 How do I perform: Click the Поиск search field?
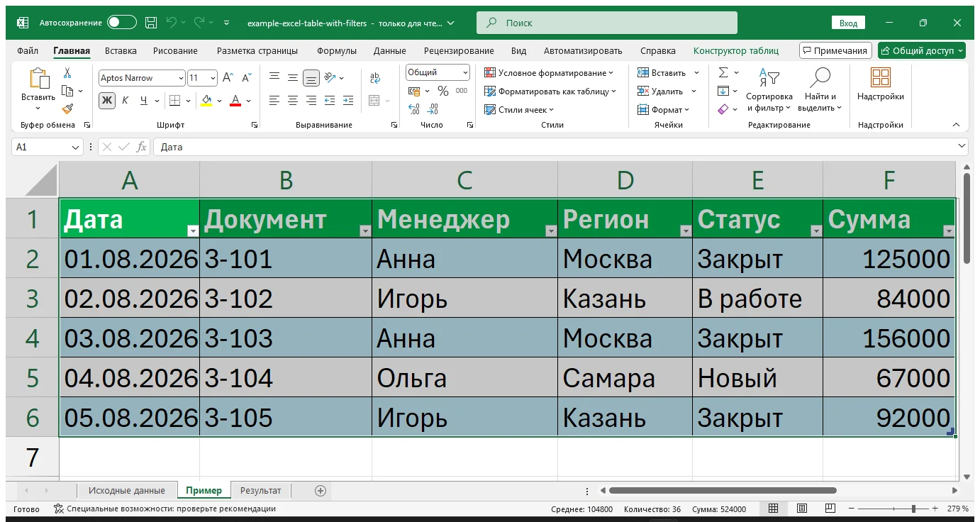point(607,23)
